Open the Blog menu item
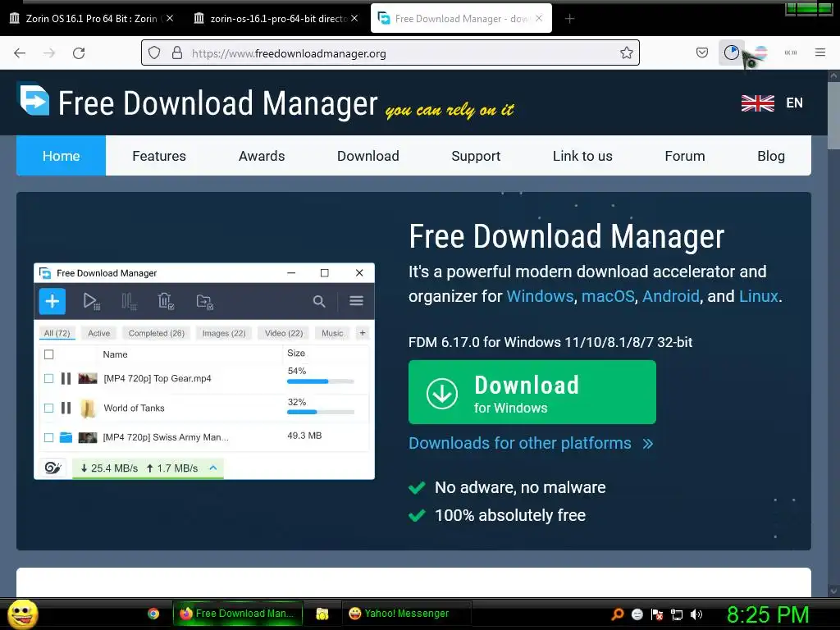 (771, 156)
